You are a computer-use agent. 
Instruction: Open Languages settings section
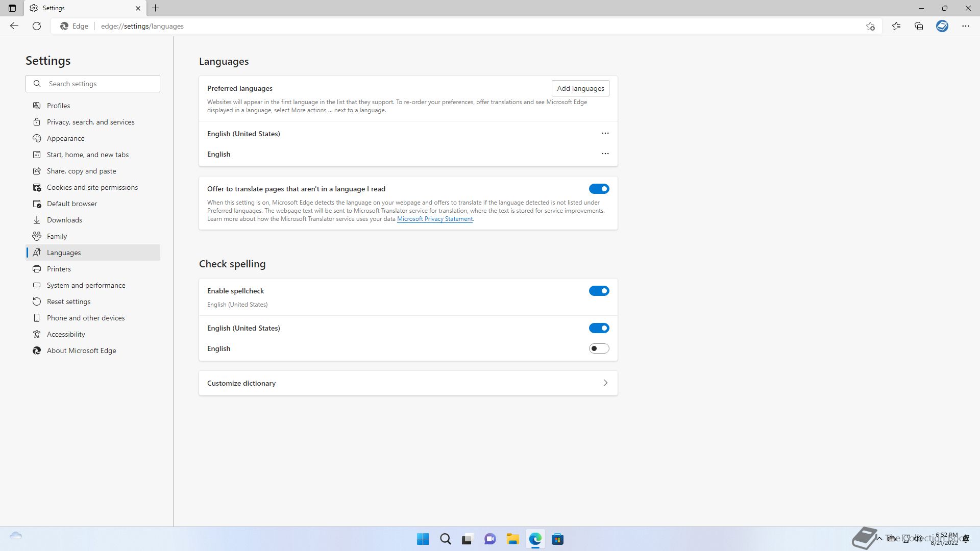[x=93, y=253]
